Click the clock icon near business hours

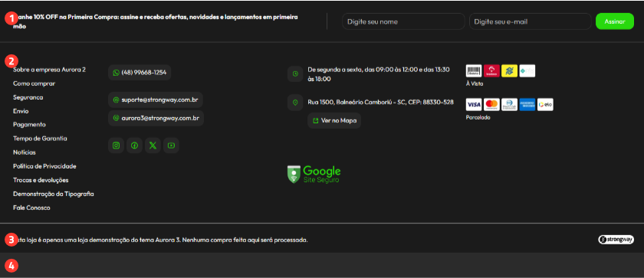click(295, 74)
